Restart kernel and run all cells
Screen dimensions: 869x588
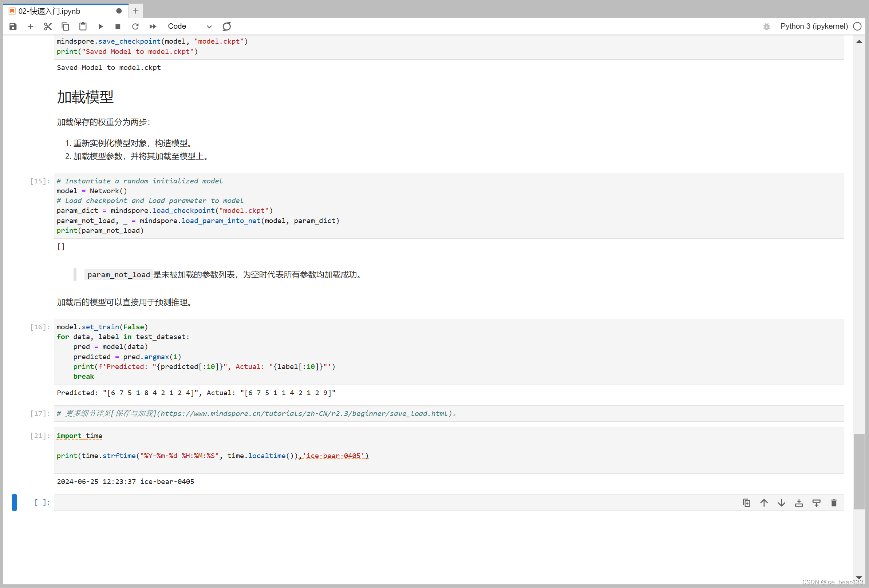tap(153, 26)
